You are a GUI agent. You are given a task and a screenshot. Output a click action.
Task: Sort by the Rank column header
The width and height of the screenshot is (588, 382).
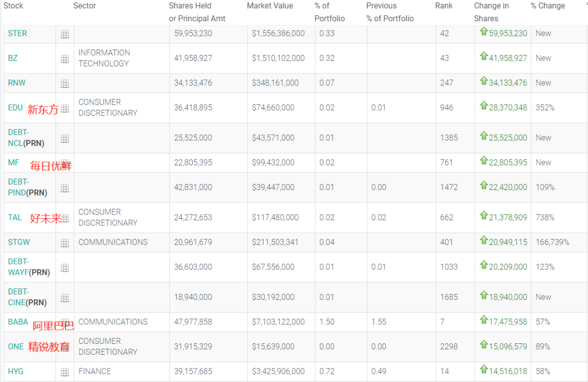(x=444, y=6)
